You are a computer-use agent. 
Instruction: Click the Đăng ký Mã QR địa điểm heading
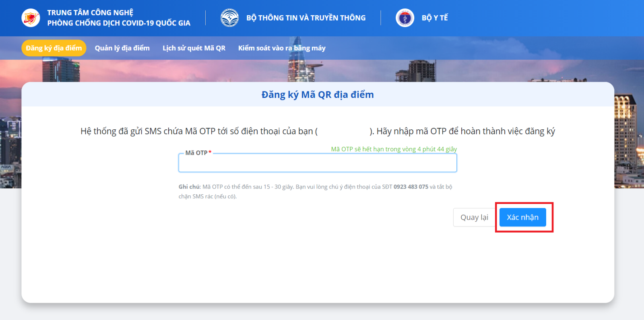click(x=318, y=94)
